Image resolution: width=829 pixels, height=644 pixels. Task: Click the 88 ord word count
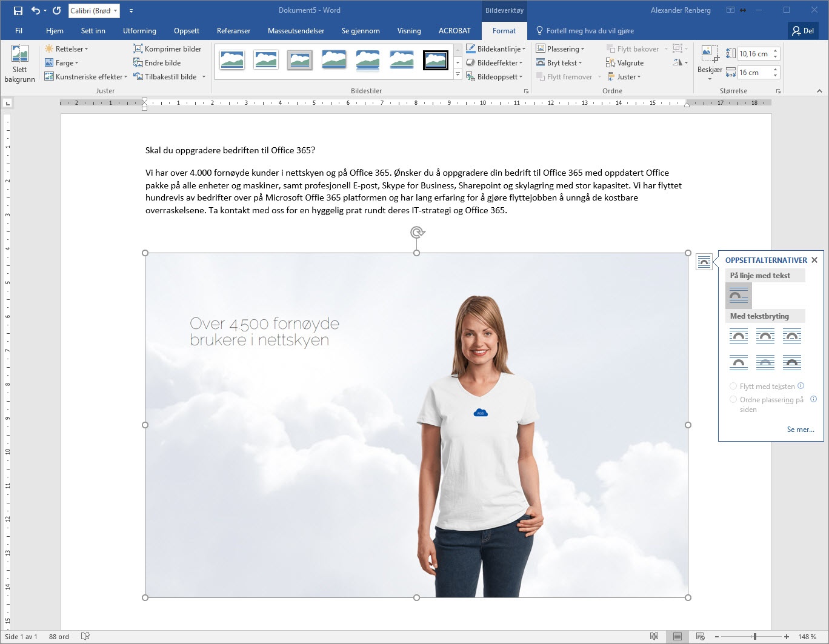click(59, 637)
